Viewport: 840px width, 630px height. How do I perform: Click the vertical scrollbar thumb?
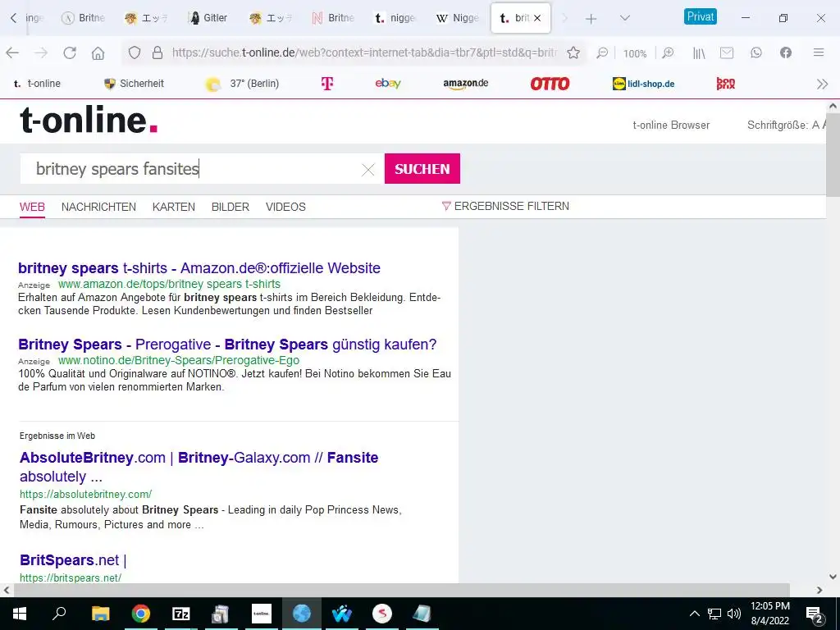833,155
